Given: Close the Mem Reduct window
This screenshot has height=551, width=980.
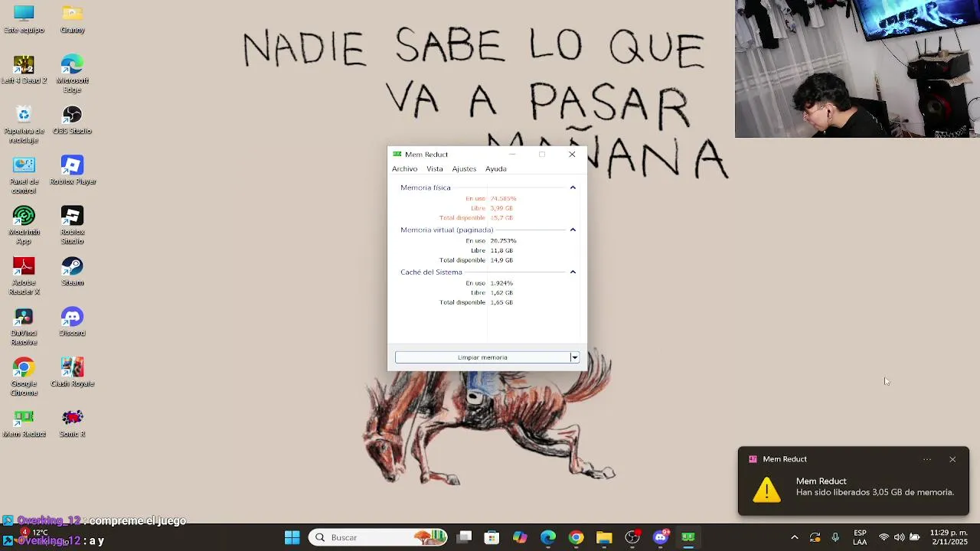Looking at the screenshot, I should [x=572, y=154].
